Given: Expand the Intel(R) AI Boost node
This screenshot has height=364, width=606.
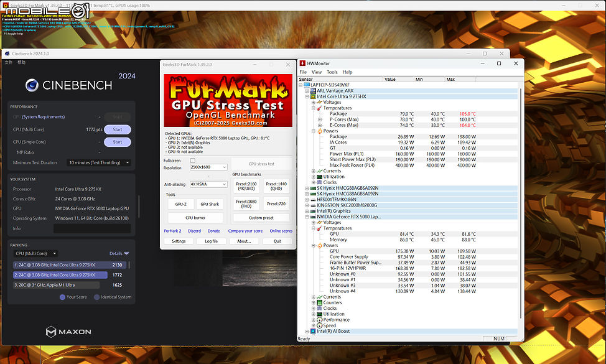Looking at the screenshot, I should tap(307, 331).
